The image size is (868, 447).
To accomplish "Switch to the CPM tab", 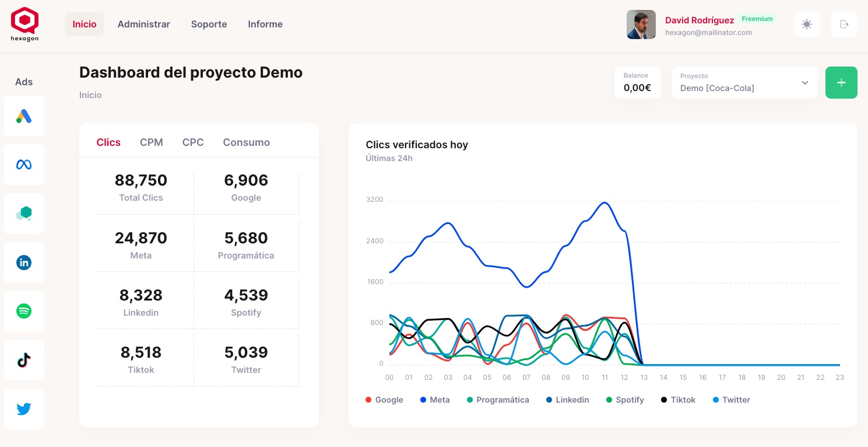I will tap(152, 142).
